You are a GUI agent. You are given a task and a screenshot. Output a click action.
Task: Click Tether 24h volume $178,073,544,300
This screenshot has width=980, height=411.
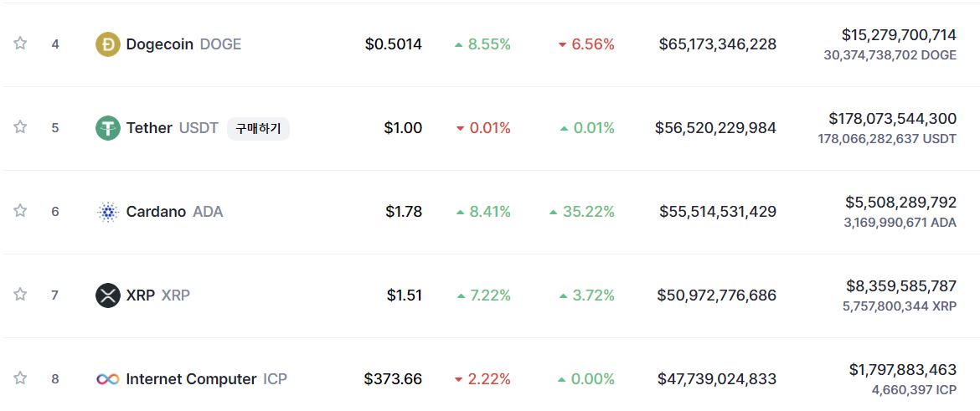[x=892, y=119]
